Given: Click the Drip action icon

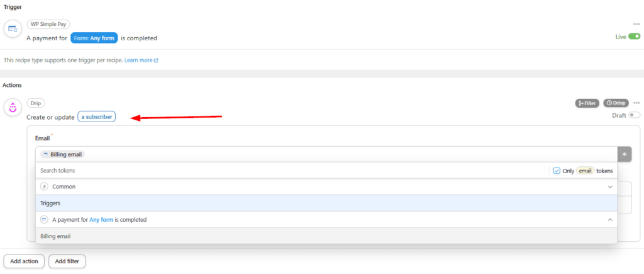Looking at the screenshot, I should coord(13,107).
